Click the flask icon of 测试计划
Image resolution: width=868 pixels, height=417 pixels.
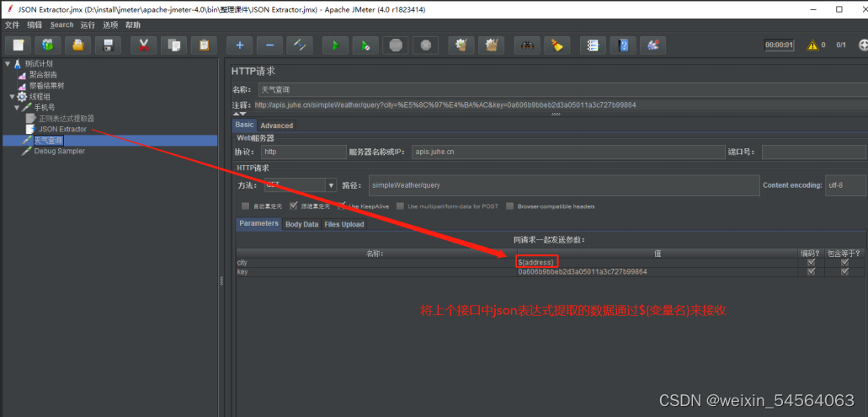17,64
